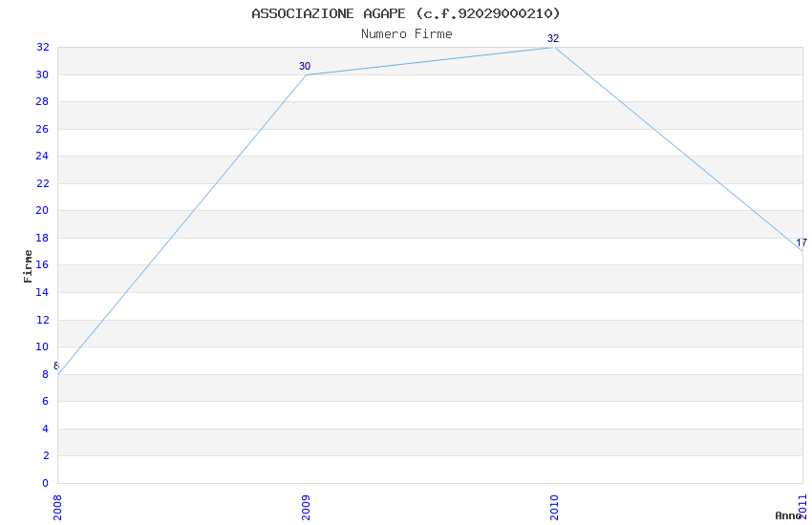The image size is (812, 525).
Task: Click y-axis tick value 16
Action: [42, 264]
